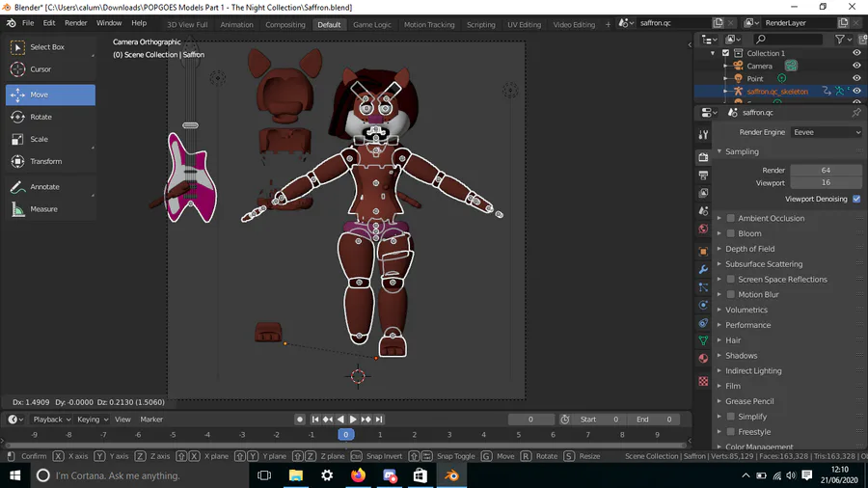The width and height of the screenshot is (868, 488).
Task: Open the Playback dropdown in timeline
Action: point(51,420)
